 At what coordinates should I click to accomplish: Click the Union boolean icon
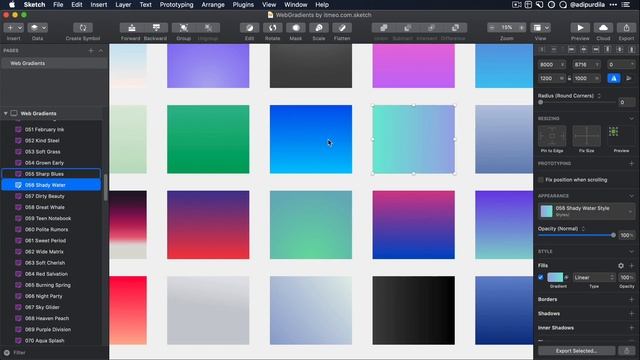[384, 28]
